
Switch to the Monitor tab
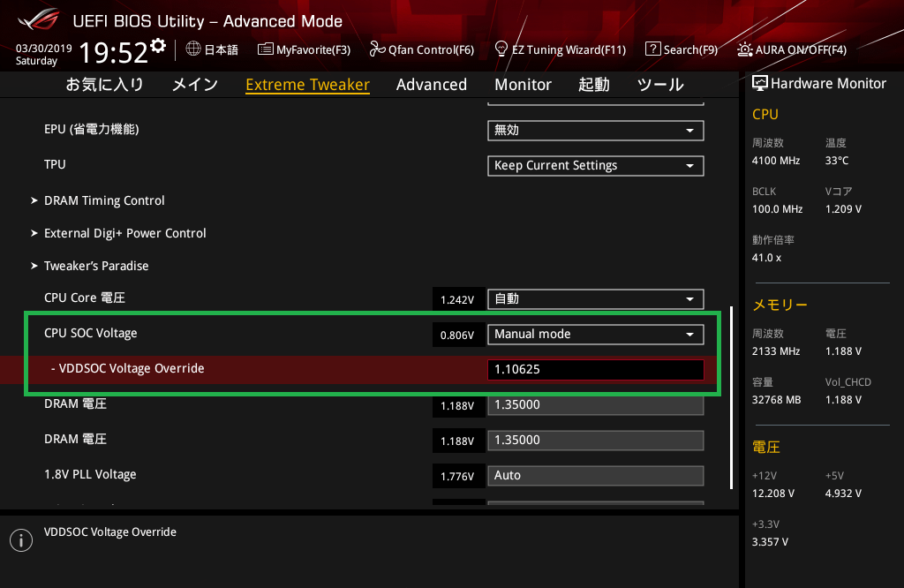tap(523, 85)
